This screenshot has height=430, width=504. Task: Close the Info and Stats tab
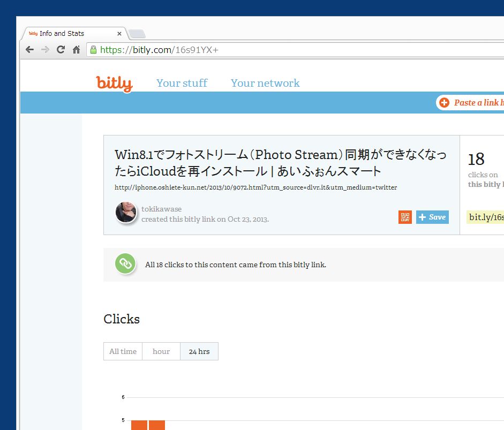[x=119, y=33]
